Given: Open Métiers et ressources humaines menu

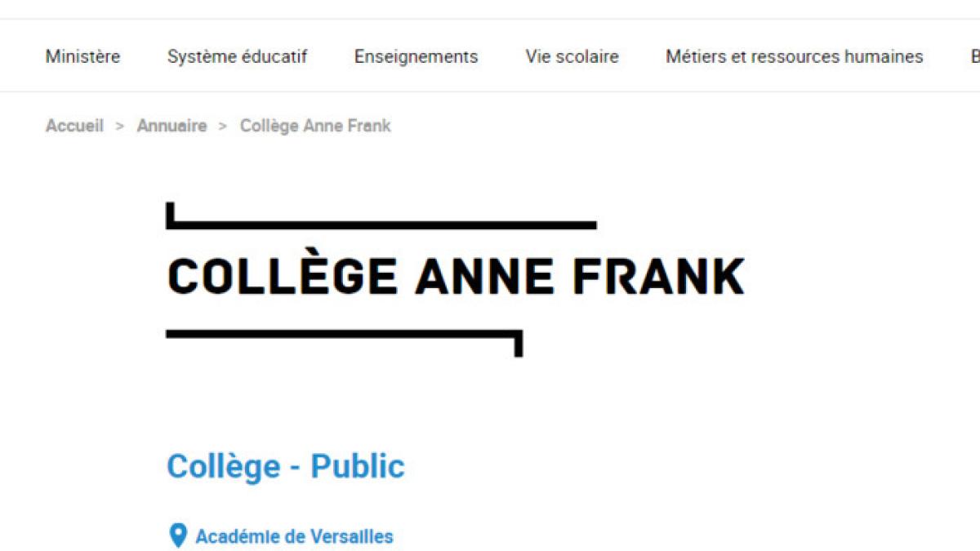Looking at the screenshot, I should pos(794,56).
